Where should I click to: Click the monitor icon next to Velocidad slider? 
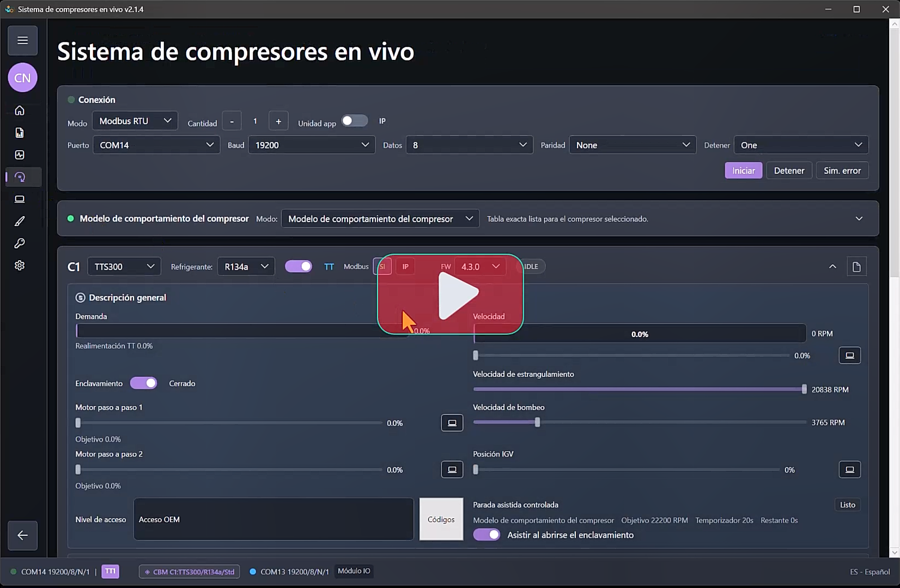pyautogui.click(x=849, y=356)
